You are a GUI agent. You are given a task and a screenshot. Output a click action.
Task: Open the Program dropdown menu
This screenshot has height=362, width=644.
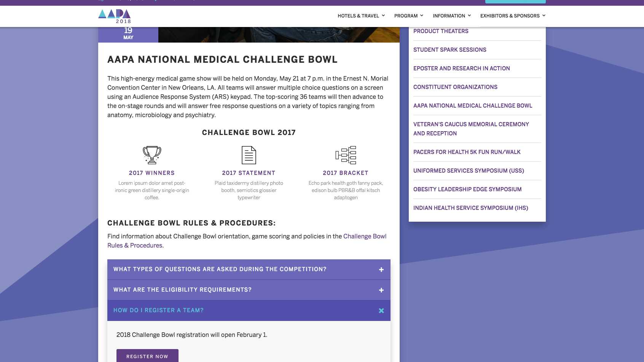(409, 16)
